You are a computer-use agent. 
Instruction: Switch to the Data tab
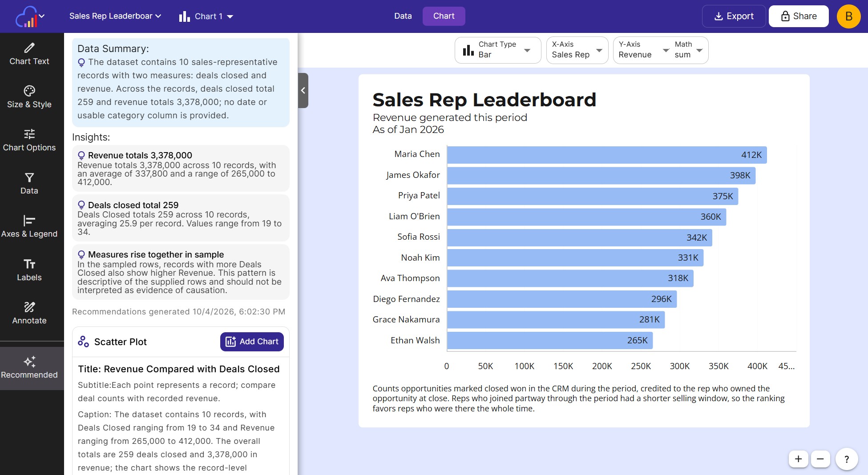pos(403,16)
